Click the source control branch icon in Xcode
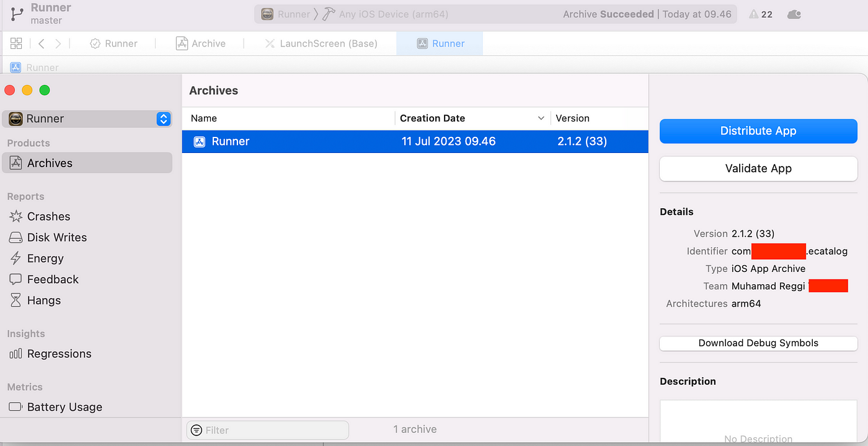 [17, 14]
